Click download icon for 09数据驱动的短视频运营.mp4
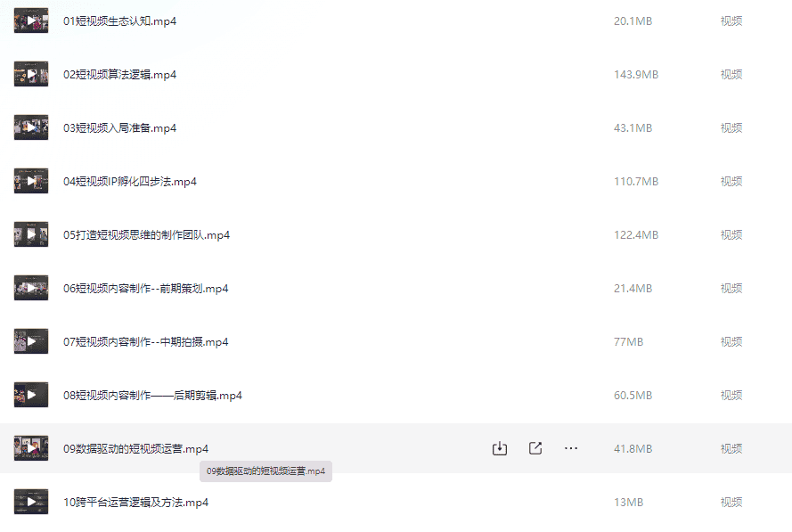The image size is (792, 532). pos(500,448)
